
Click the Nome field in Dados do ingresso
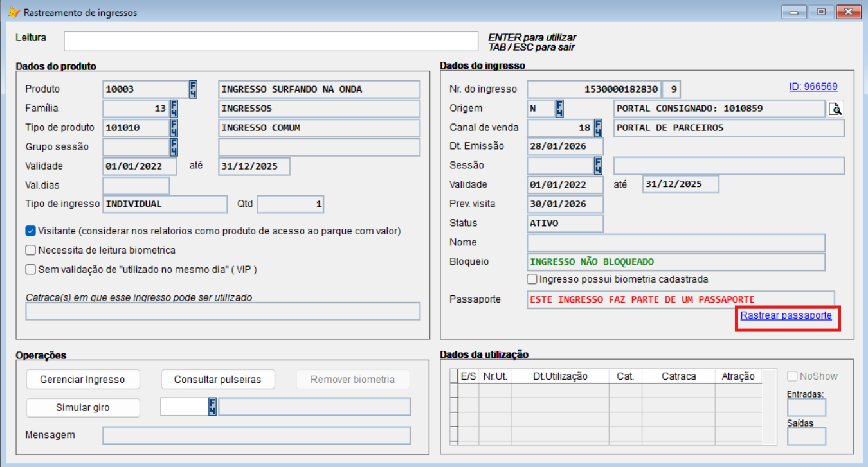(675, 243)
